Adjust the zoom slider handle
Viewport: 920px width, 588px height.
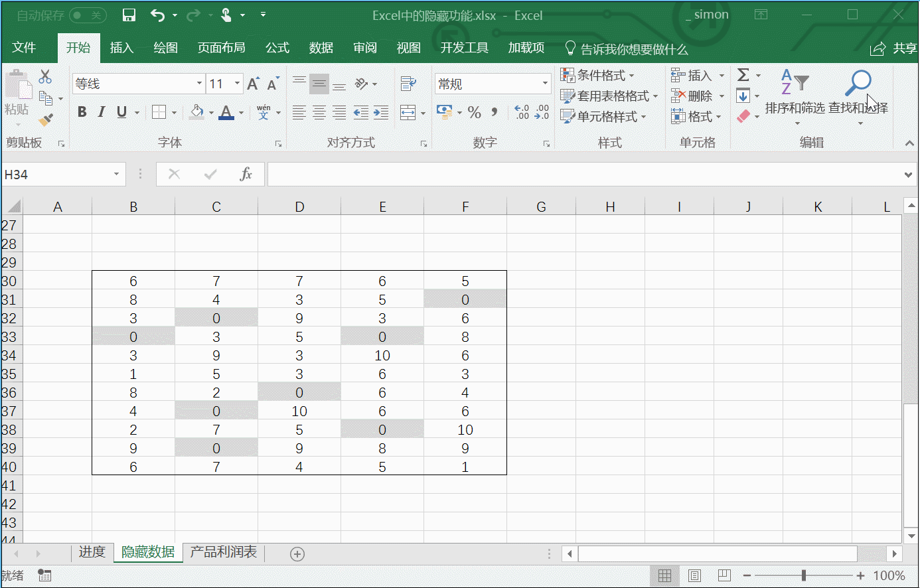804,575
